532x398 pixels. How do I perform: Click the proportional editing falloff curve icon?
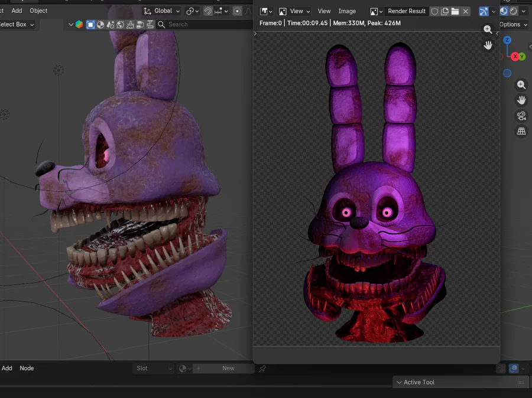(x=249, y=11)
